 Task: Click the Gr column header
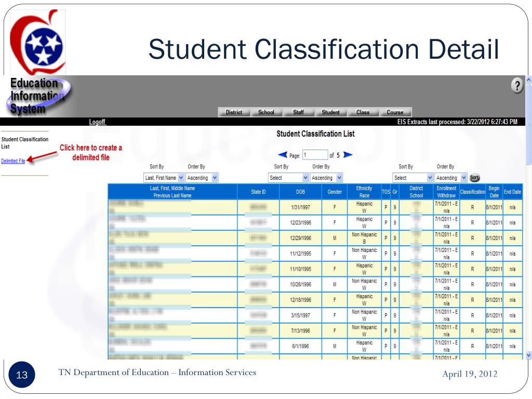click(395, 192)
